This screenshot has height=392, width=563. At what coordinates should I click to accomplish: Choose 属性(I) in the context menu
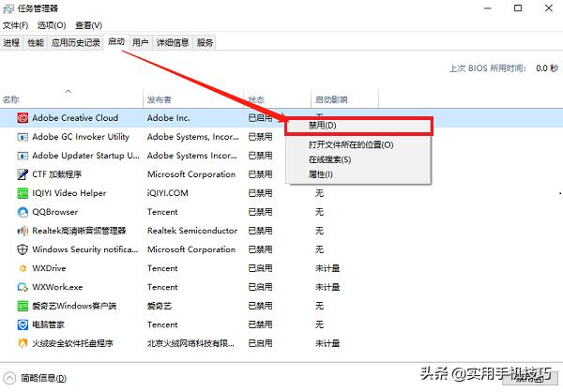(358, 174)
